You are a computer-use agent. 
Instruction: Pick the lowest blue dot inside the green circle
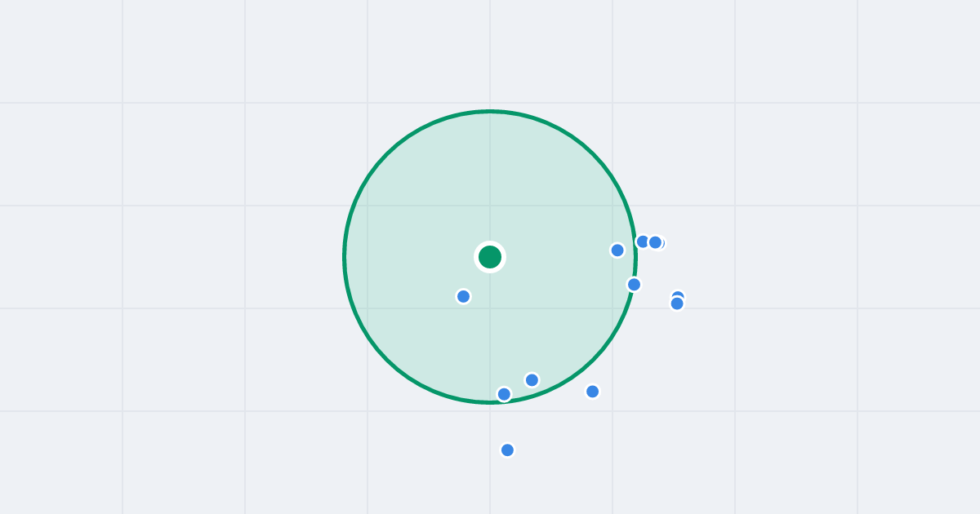tap(504, 394)
